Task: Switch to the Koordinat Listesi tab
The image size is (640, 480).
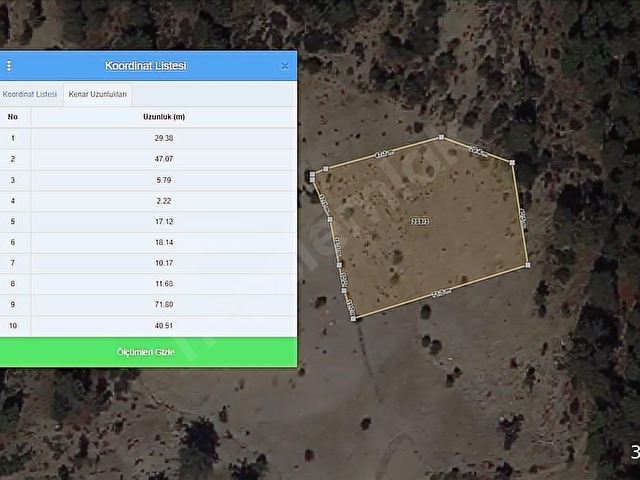Action: pyautogui.click(x=30, y=94)
